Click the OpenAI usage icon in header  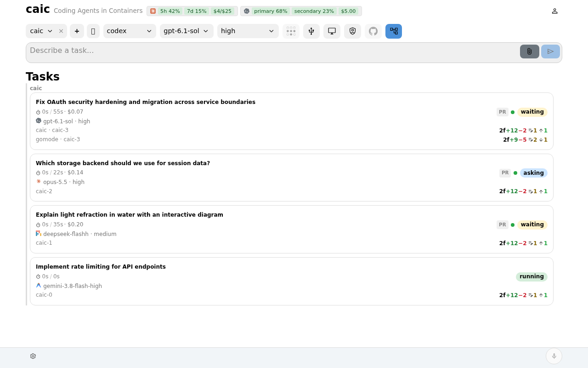point(247,11)
